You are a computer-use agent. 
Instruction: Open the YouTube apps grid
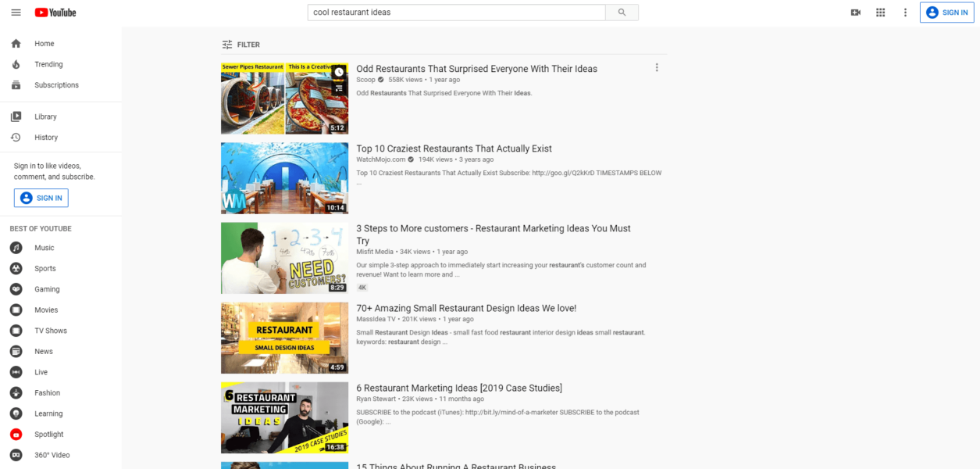pos(880,13)
